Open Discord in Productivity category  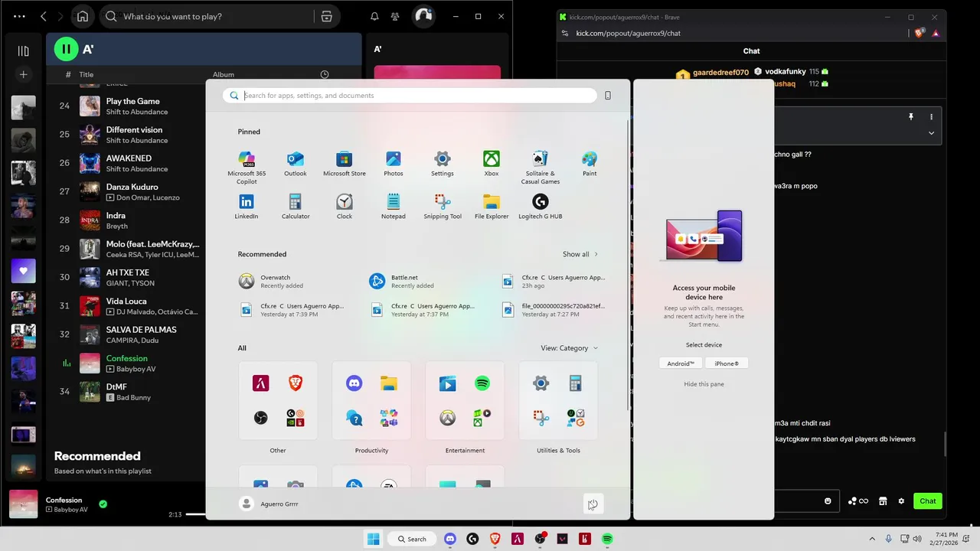(354, 383)
